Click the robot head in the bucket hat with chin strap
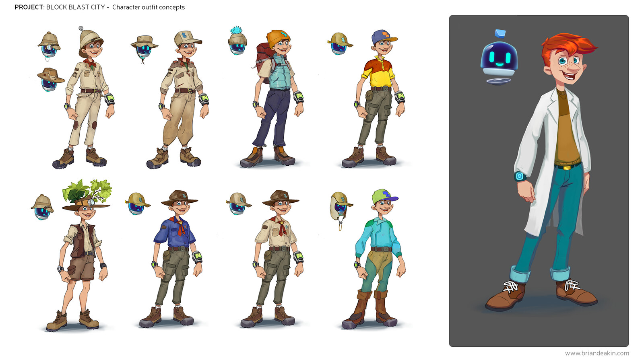 click(144, 49)
